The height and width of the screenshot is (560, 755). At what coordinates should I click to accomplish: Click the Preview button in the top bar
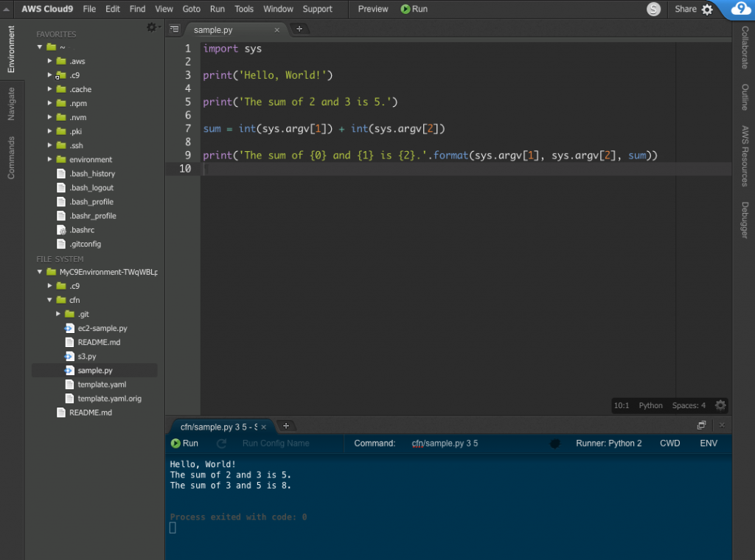click(x=373, y=9)
